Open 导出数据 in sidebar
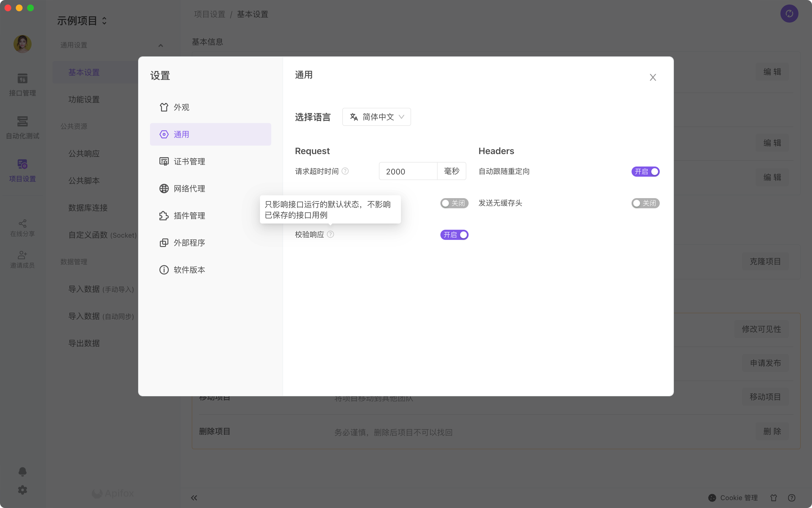 pyautogui.click(x=84, y=343)
